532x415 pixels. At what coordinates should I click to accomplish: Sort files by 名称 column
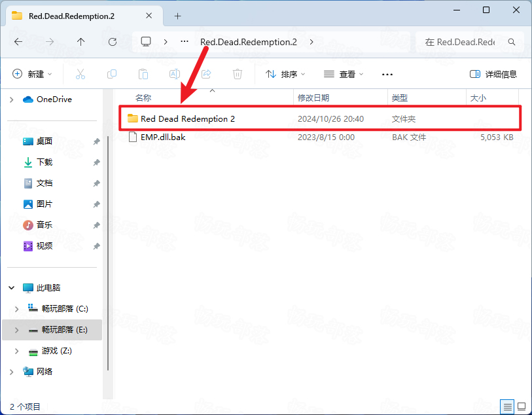(143, 98)
